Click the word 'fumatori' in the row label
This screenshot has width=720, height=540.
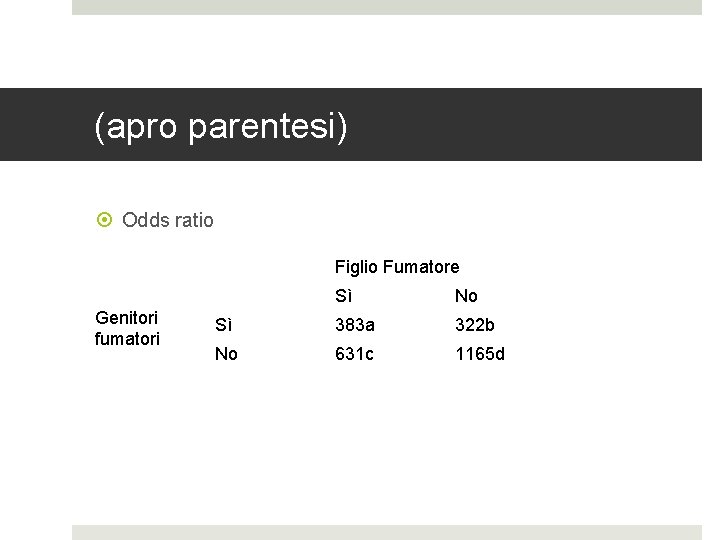pyautogui.click(x=127, y=339)
